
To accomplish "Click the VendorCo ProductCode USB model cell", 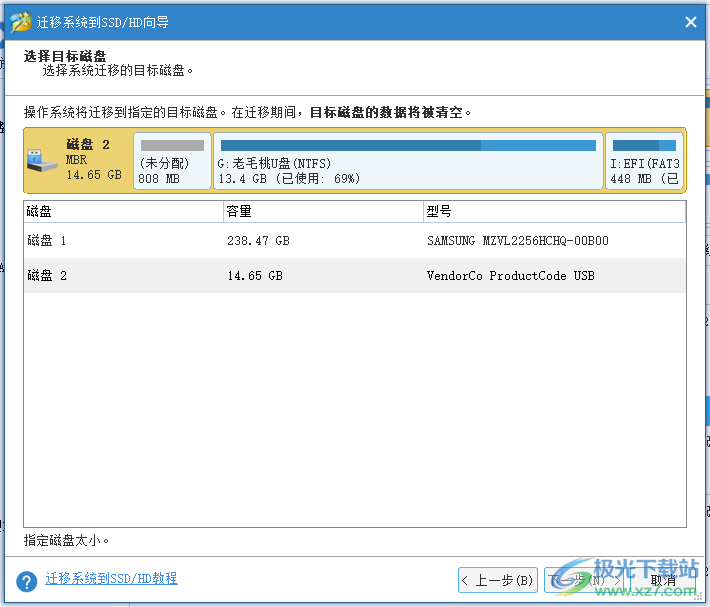I will tap(510, 276).
